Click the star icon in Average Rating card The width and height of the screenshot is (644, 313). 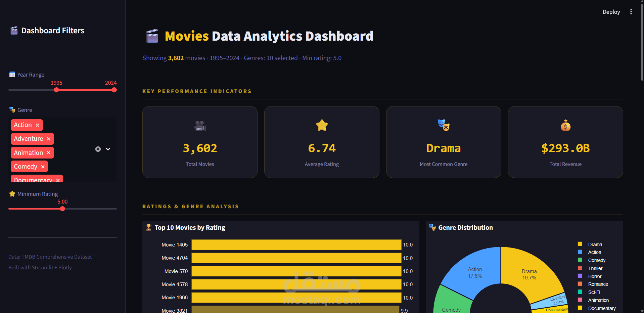[x=322, y=125]
